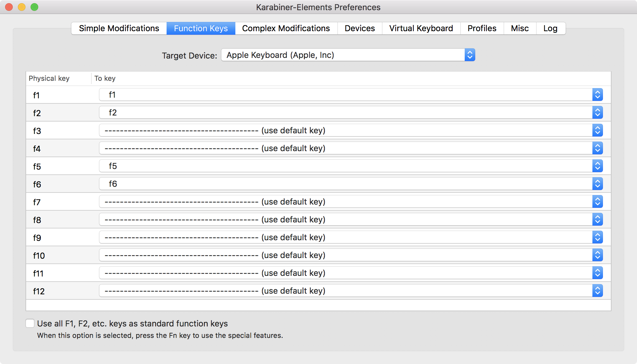Open f7 key mapping chooser
The image size is (637, 364).
(x=350, y=202)
